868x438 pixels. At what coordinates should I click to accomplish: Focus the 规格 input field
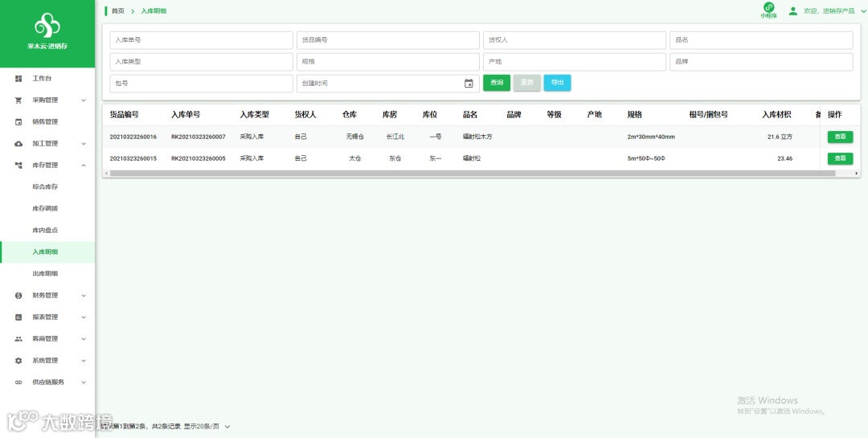click(388, 62)
